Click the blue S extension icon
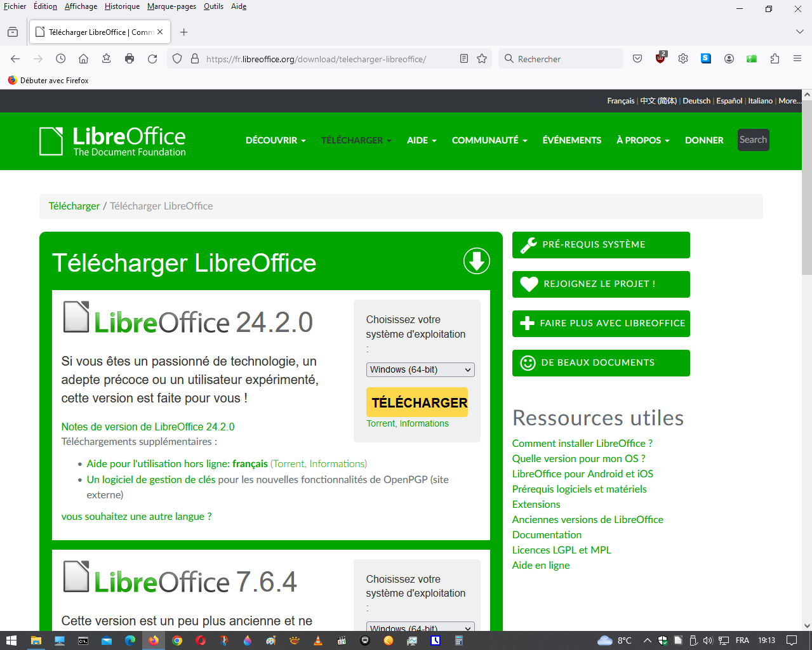812x650 pixels. tap(706, 58)
